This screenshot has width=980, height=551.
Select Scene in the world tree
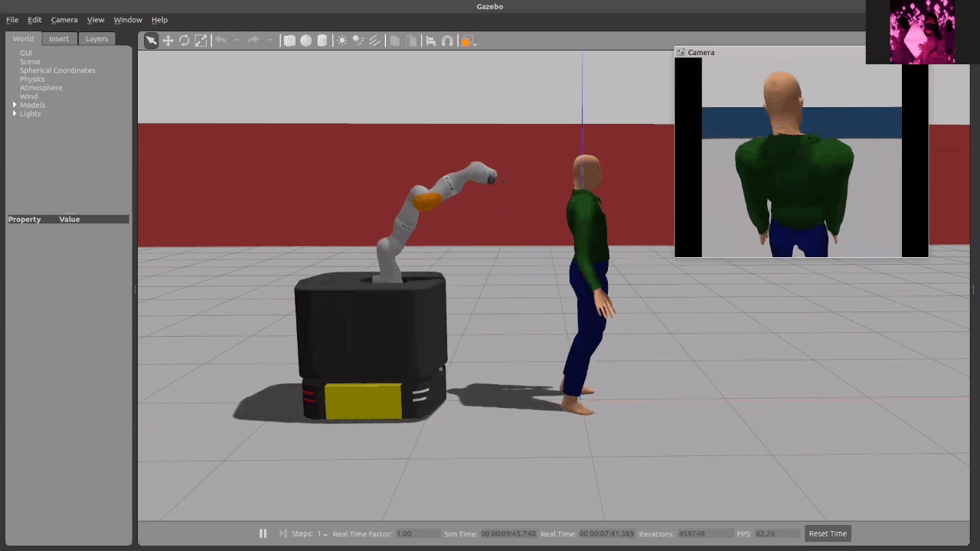tap(30, 61)
